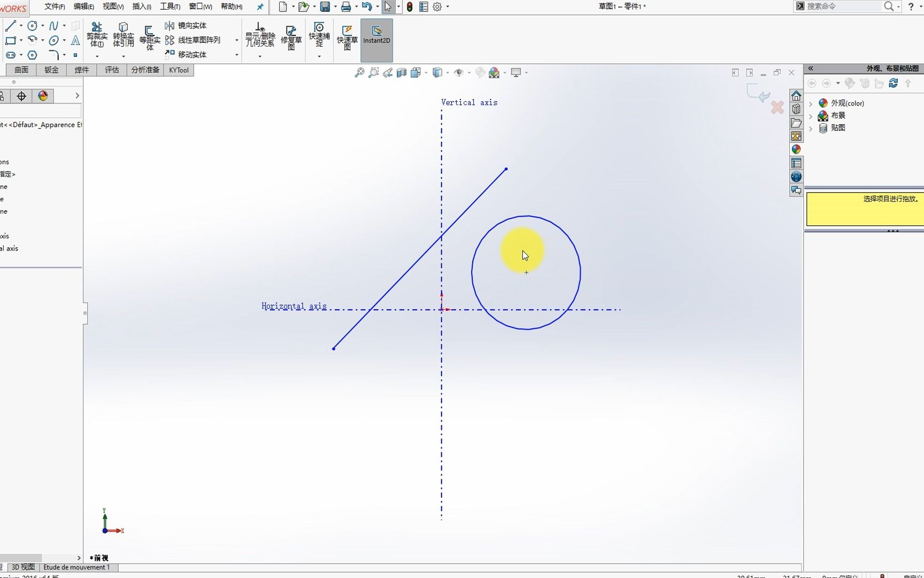Click Zoom to Fit icon
This screenshot has width=924, height=578.
pyautogui.click(x=359, y=72)
